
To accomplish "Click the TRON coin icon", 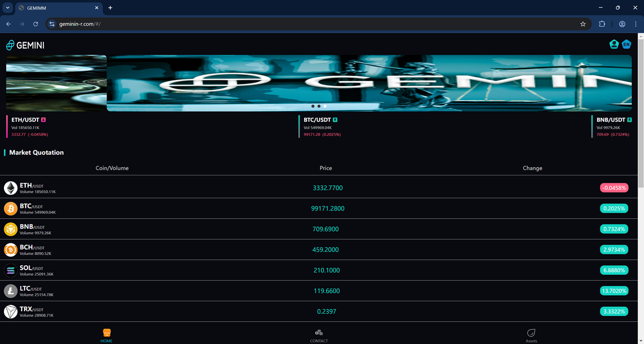I will (11, 311).
